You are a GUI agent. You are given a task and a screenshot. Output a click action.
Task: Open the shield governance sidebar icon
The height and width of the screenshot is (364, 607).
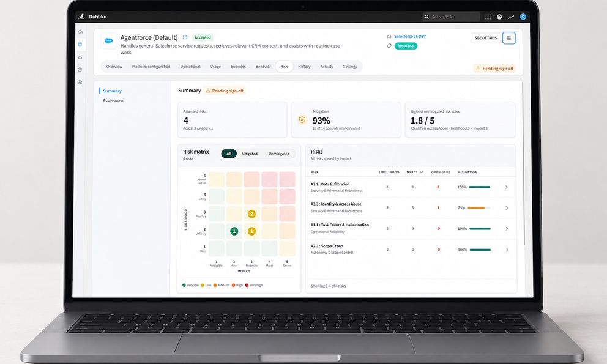(80, 70)
